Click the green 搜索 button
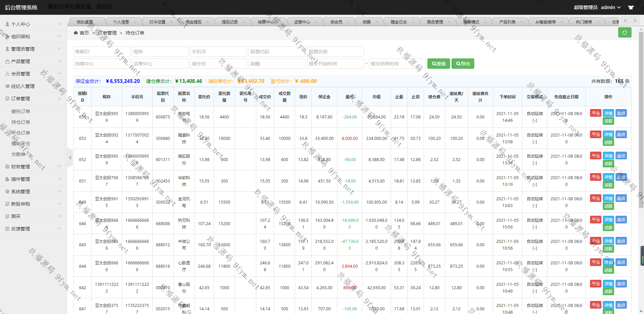Image resolution: width=644 pixels, height=314 pixels. coord(438,64)
